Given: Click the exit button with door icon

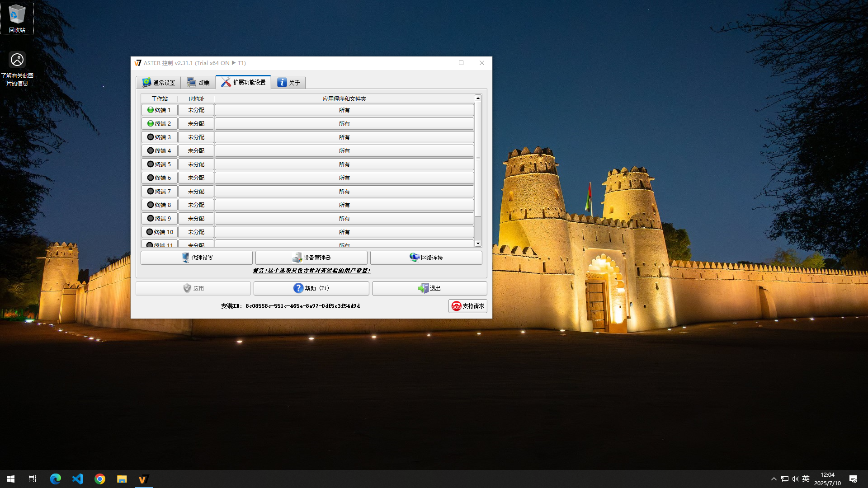Looking at the screenshot, I should click(x=429, y=288).
